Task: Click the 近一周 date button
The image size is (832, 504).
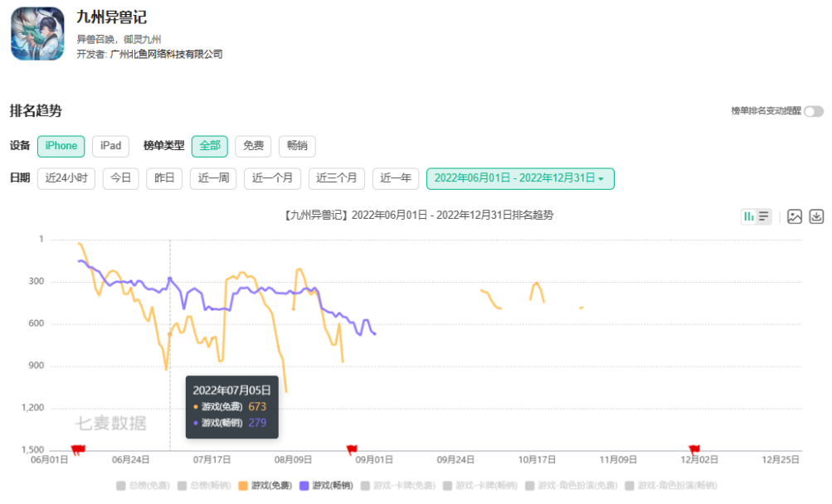Action: [213, 178]
